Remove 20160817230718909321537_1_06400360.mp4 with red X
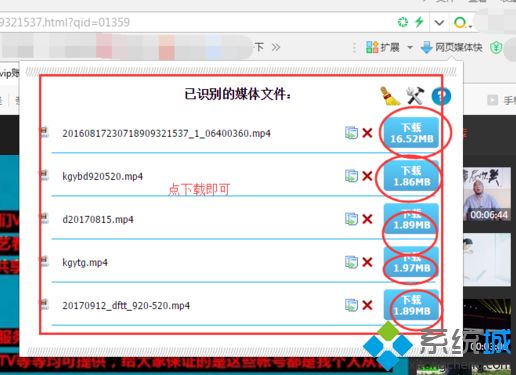The image size is (516, 375). tap(367, 133)
